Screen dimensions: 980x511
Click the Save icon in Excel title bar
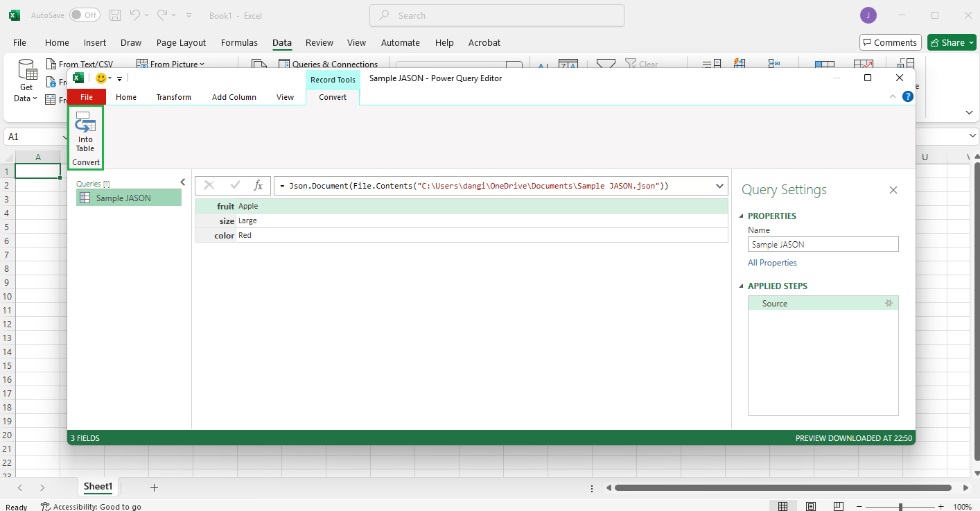pos(115,15)
